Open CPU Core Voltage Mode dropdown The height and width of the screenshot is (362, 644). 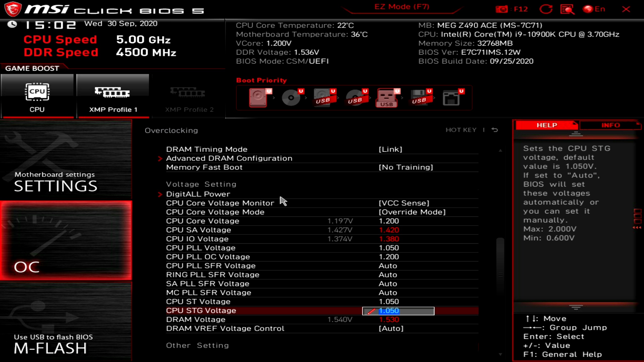pos(412,212)
